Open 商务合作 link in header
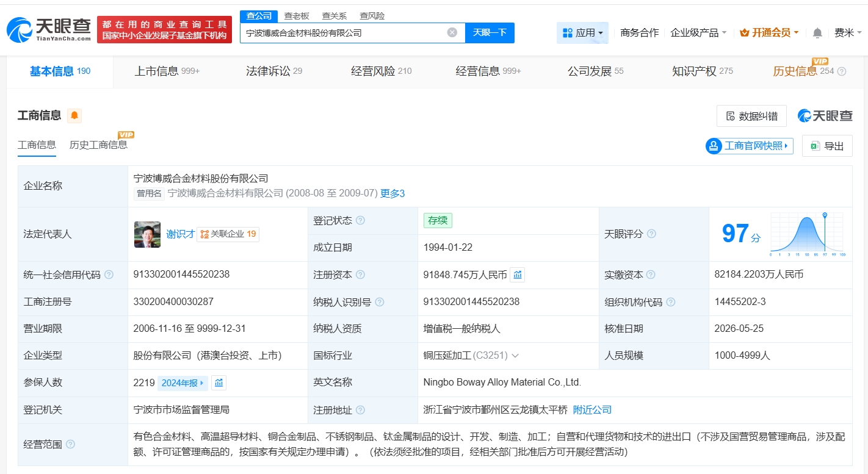Screen dimensions: 868x474 pyautogui.click(x=640, y=33)
